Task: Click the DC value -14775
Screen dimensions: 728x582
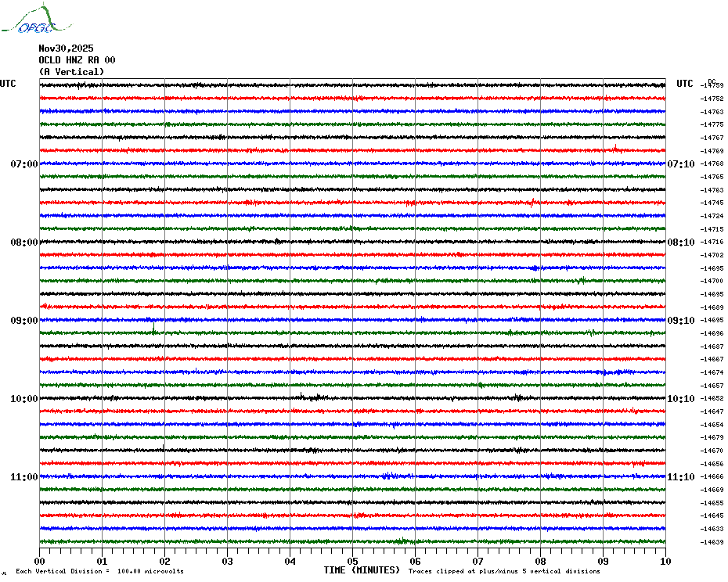Action: click(712, 124)
